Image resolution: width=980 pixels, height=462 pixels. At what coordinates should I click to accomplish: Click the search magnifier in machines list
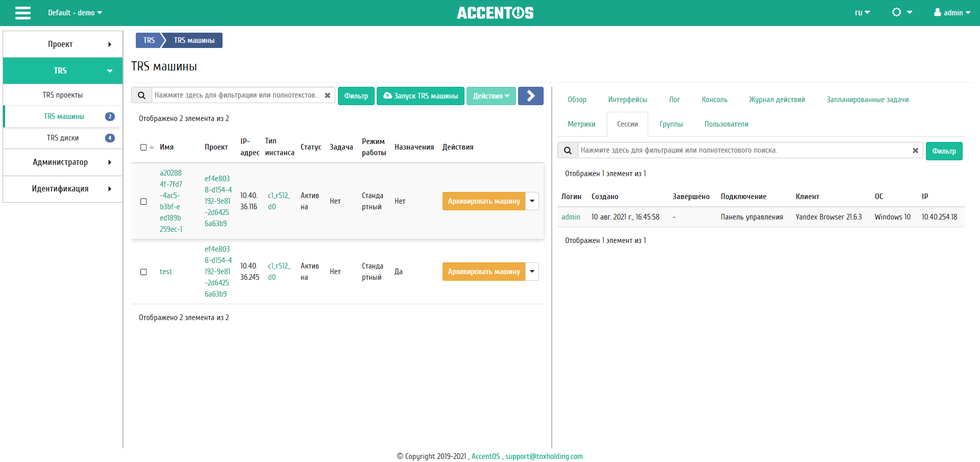pyautogui.click(x=142, y=95)
